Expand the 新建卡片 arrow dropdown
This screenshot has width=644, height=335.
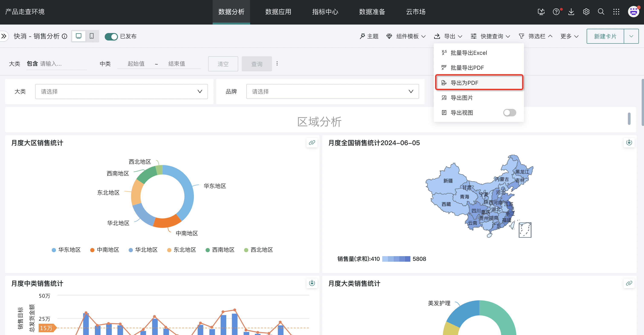point(631,36)
